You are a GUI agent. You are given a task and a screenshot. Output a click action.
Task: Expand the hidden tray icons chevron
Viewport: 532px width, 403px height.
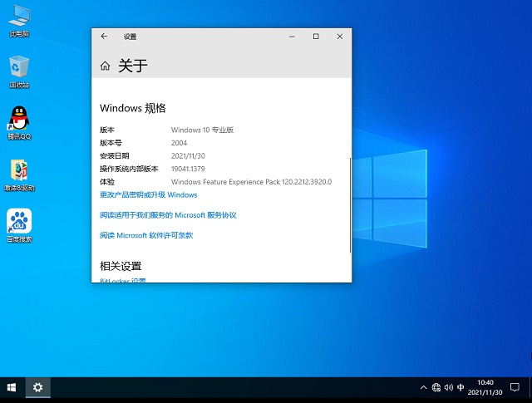[x=423, y=388]
